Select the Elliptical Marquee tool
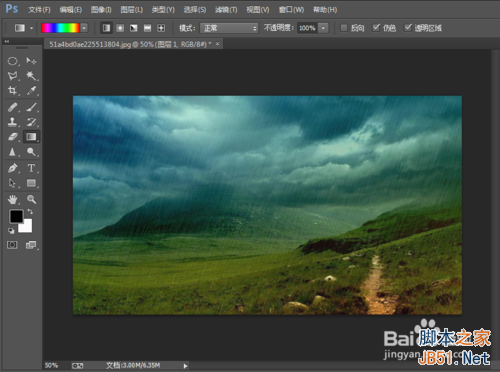 12,61
